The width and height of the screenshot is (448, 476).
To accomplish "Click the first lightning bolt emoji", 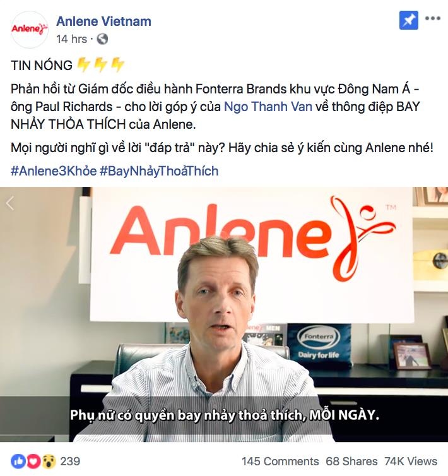I will 83,64.
